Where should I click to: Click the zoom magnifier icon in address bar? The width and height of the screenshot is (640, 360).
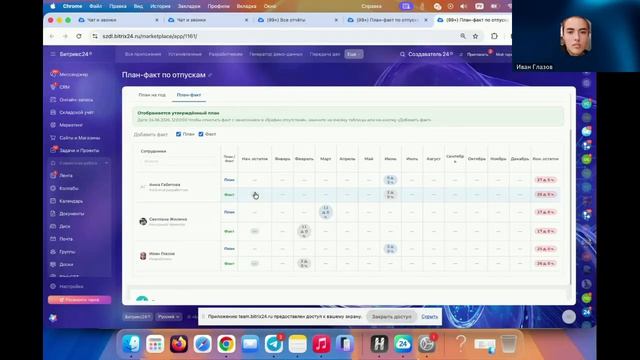click(x=463, y=36)
